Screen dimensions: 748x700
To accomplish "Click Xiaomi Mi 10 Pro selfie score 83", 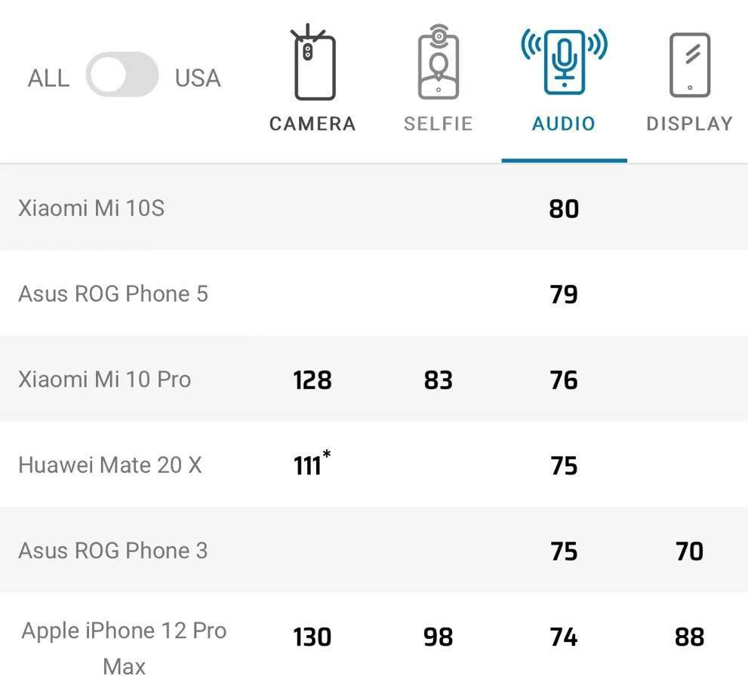I will click(x=439, y=380).
